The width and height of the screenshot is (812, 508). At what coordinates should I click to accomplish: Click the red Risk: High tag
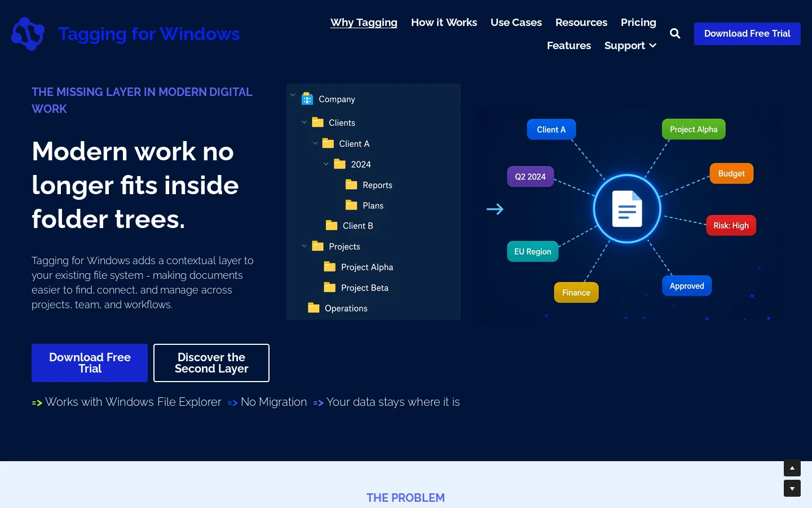[731, 225]
